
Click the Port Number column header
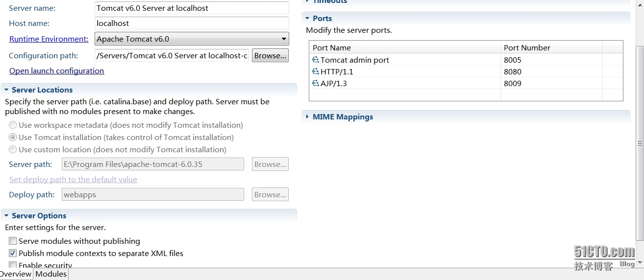click(x=551, y=47)
